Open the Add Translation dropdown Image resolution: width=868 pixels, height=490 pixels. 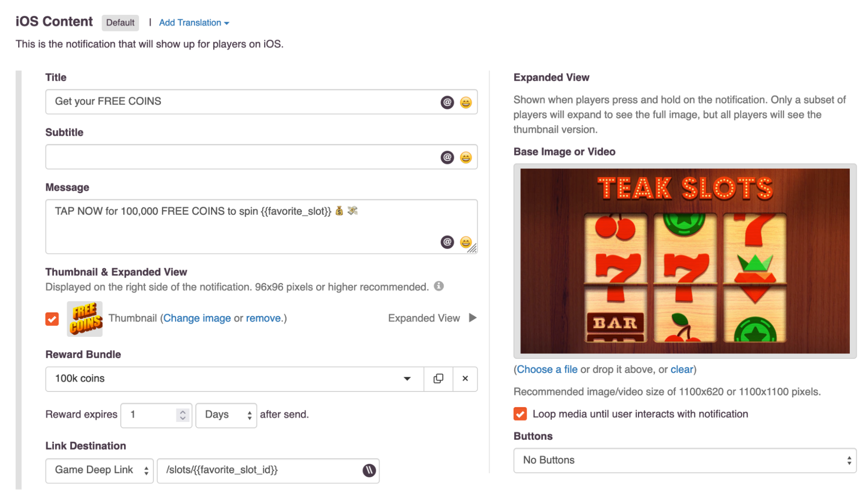[x=194, y=23]
